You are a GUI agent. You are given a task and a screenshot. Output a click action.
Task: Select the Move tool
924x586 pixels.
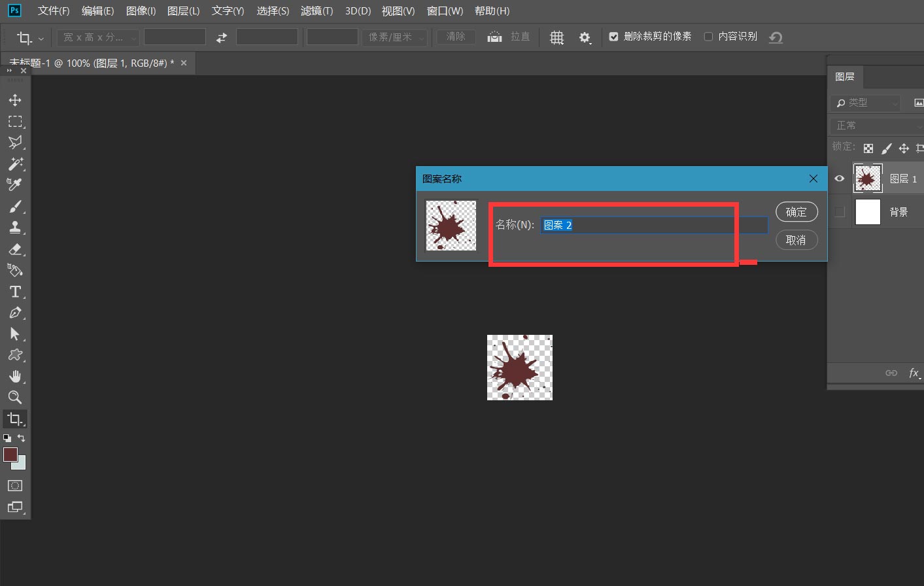(15, 100)
